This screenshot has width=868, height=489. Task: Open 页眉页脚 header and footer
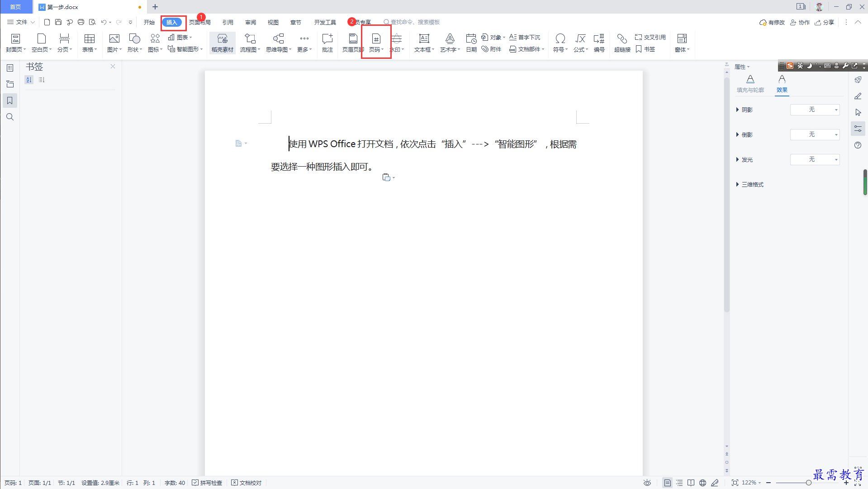coord(353,43)
